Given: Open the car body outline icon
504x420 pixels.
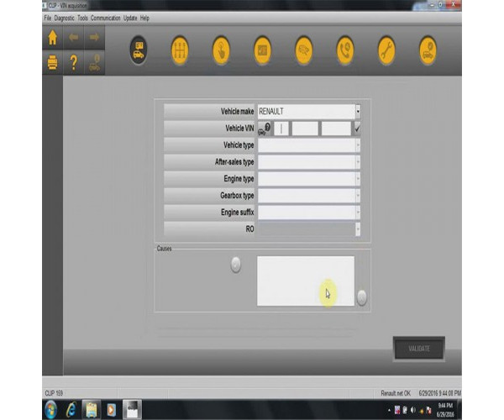Looking at the screenshot, I should pos(304,50).
